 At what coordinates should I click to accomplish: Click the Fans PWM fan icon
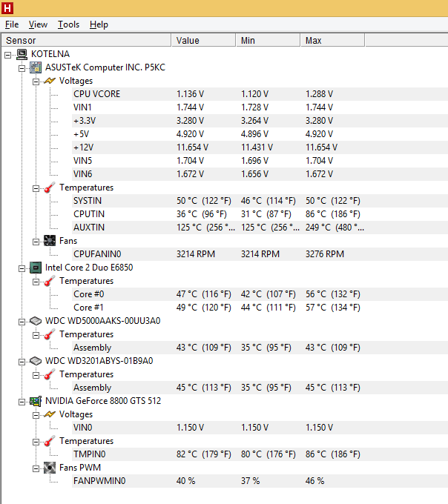pyautogui.click(x=50, y=468)
